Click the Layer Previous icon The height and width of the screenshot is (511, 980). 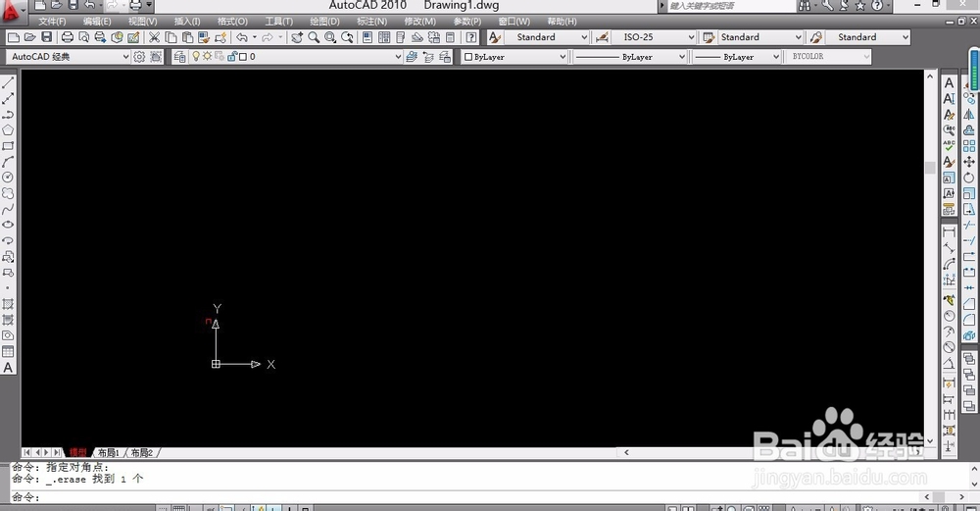pos(428,57)
